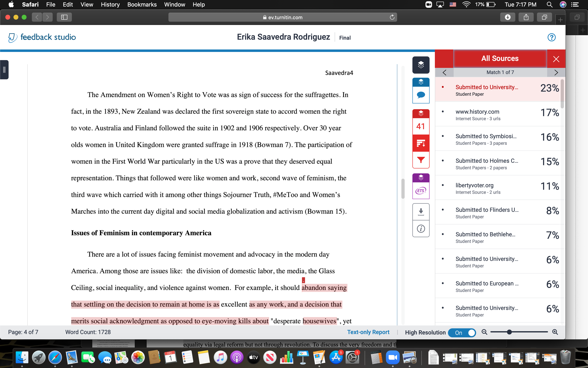Open the History menu
The image size is (588, 368).
110,4
